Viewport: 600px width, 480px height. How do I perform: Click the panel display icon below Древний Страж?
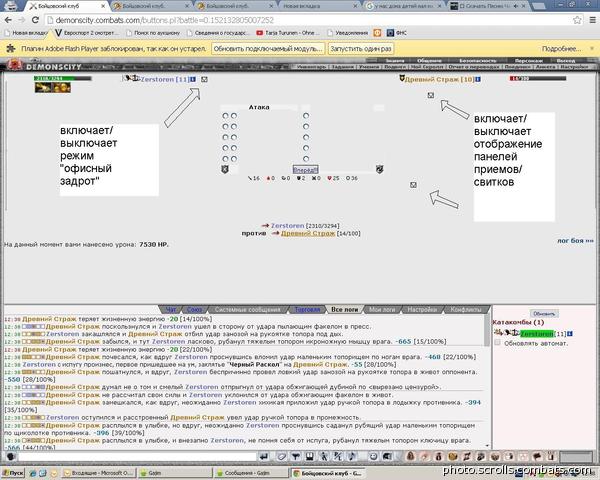431,96
